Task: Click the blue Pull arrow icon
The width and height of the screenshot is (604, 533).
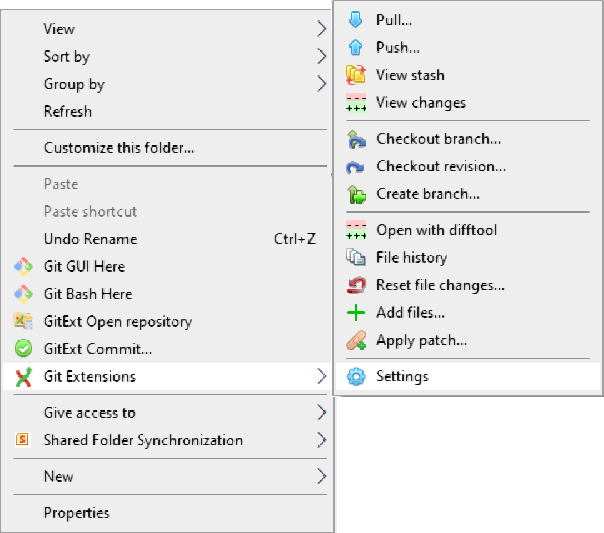Action: point(355,20)
